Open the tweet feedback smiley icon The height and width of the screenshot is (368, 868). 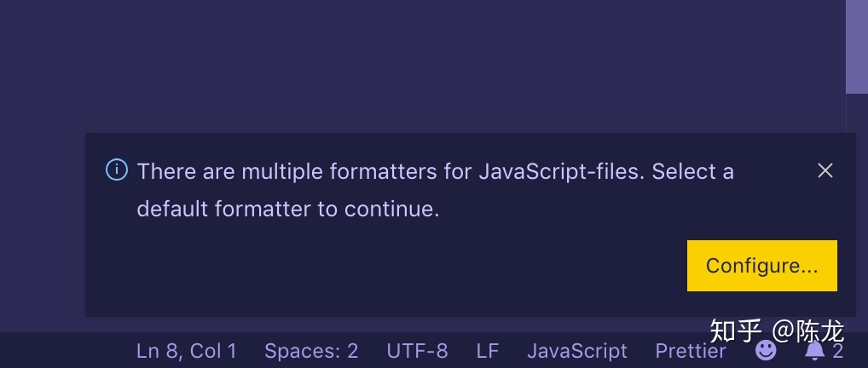point(767,350)
